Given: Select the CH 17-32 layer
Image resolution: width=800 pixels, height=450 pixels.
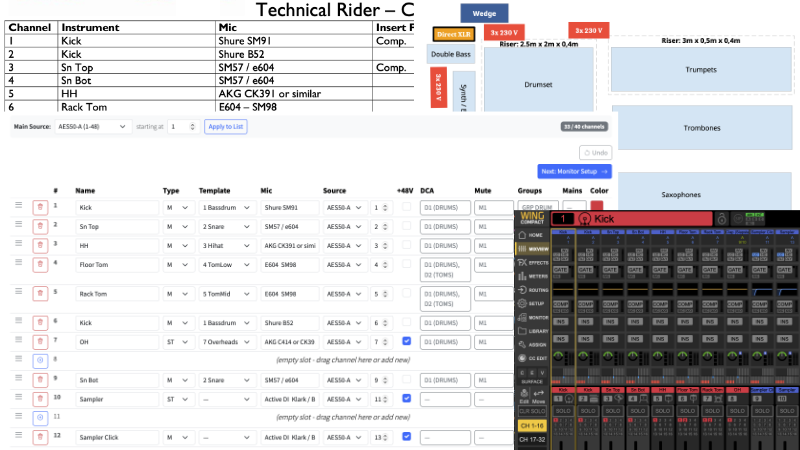Looking at the screenshot, I should [532, 439].
